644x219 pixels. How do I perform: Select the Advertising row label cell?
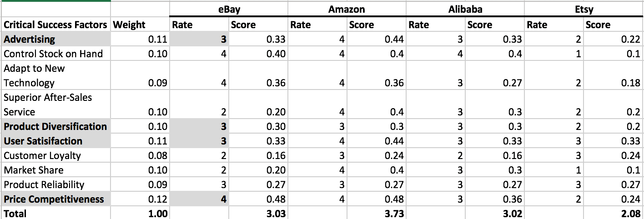tap(55, 40)
